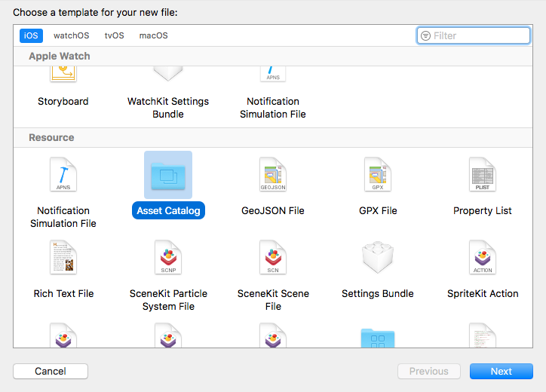The width and height of the screenshot is (546, 392).
Task: Choose the SpriteKit Action icon
Action: coord(483,257)
